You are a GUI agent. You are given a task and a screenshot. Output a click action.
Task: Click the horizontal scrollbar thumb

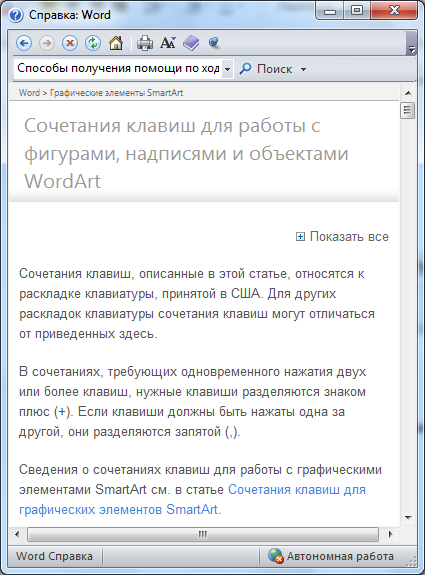click(x=203, y=534)
